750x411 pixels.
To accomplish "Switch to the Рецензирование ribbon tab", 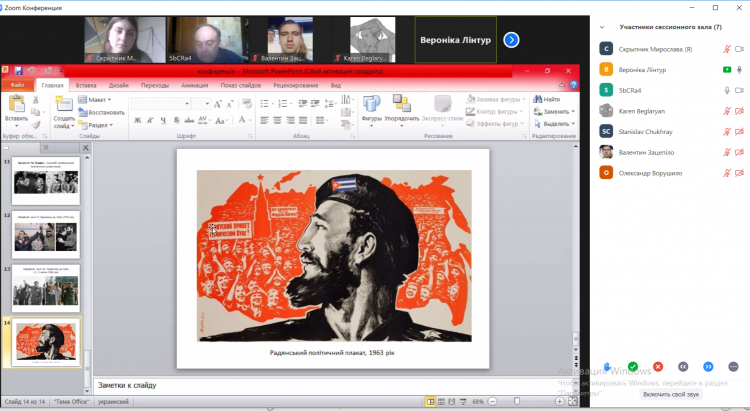I will coord(296,85).
